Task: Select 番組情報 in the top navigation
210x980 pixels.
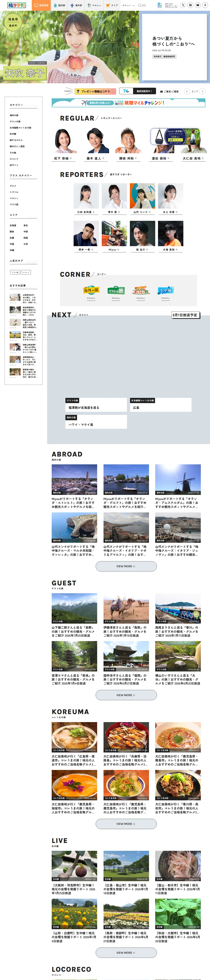Action: 41,5
